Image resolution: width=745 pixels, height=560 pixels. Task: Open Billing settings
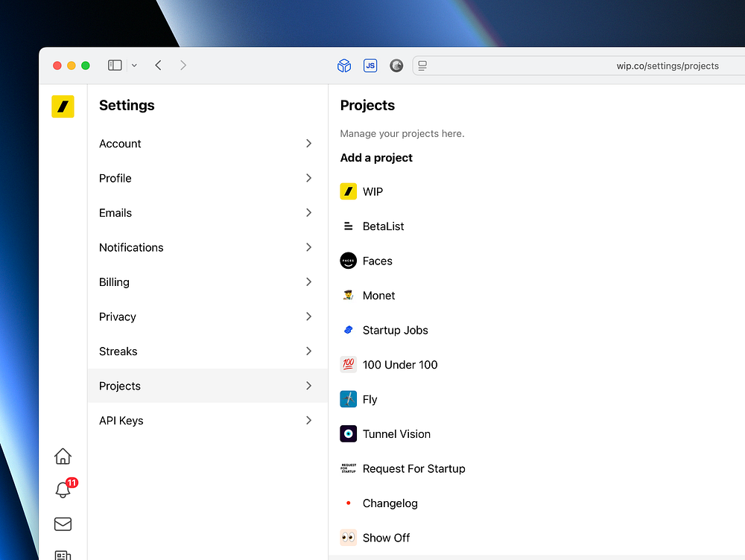coord(208,282)
